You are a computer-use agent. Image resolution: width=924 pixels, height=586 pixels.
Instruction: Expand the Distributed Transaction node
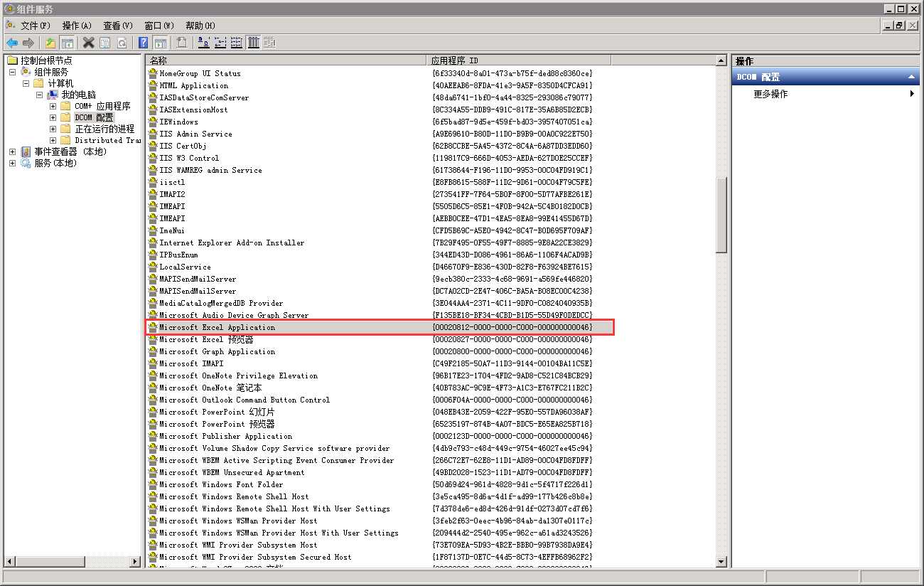(x=53, y=140)
